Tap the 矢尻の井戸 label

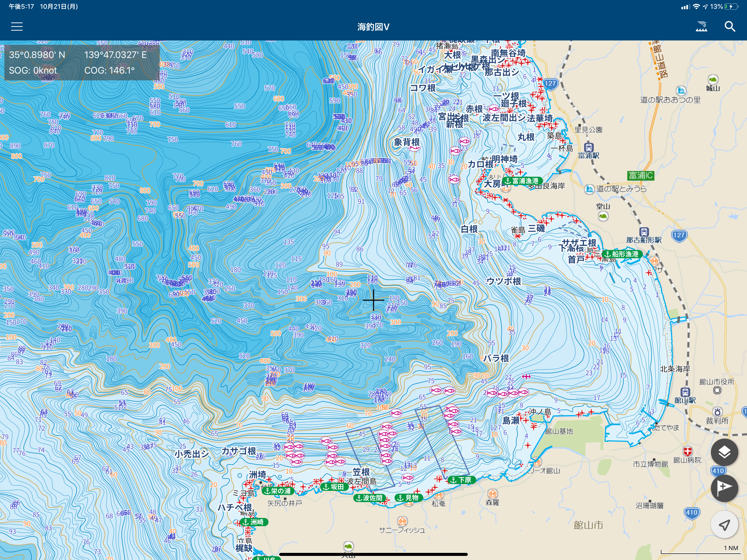(x=285, y=503)
